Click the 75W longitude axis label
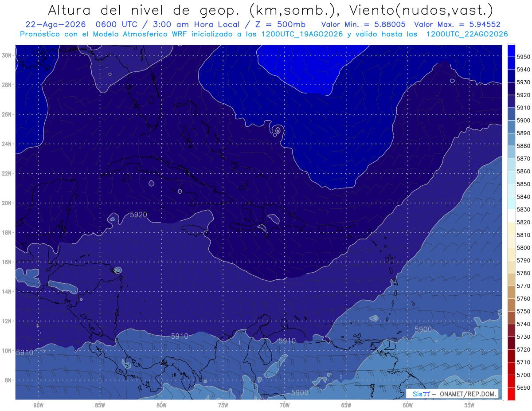Viewport: 532px width, 411px height. pos(223,404)
